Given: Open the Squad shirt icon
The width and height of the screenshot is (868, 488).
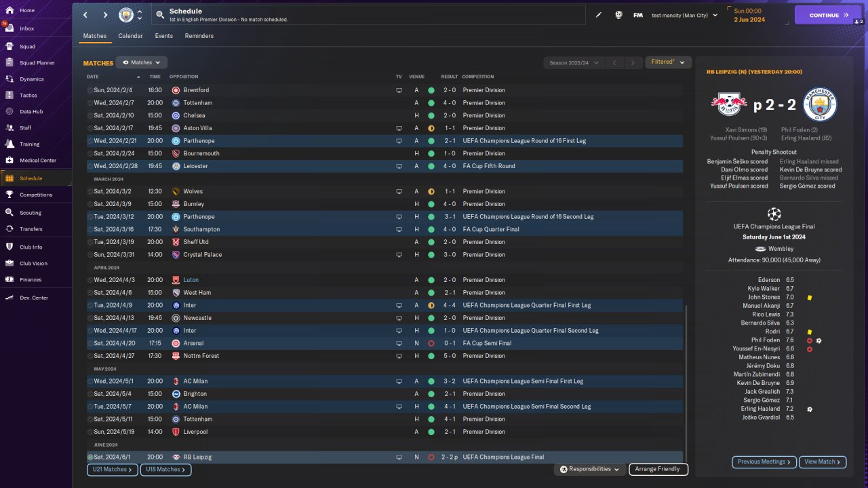Looking at the screenshot, I should (x=10, y=47).
